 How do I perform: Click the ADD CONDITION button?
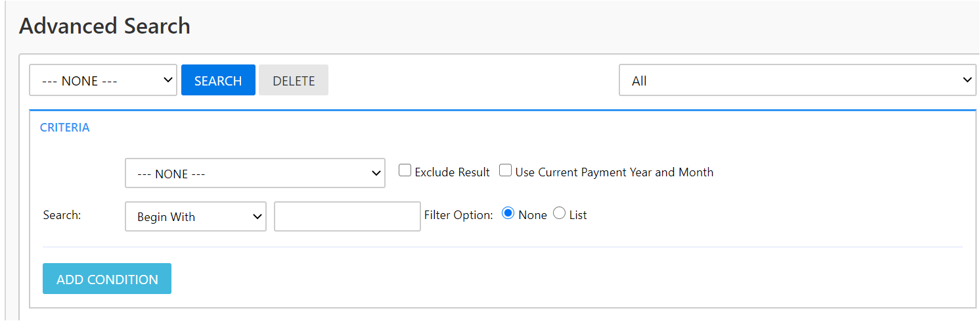pos(107,279)
